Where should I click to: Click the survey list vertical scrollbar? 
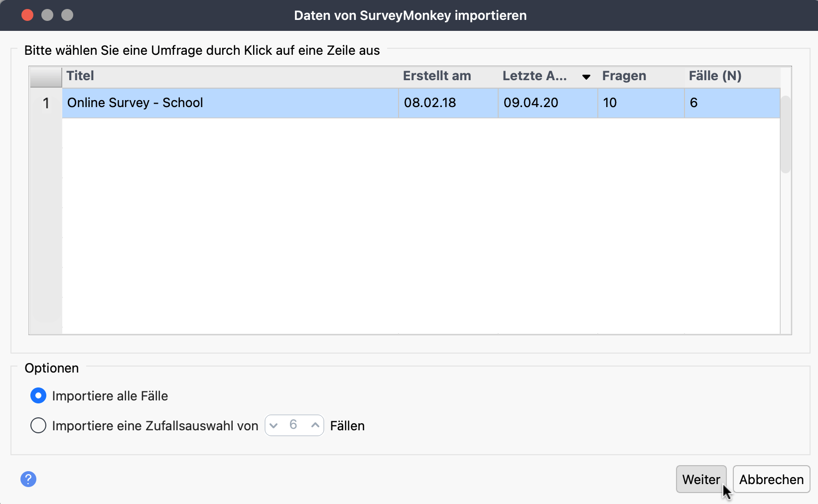click(786, 134)
